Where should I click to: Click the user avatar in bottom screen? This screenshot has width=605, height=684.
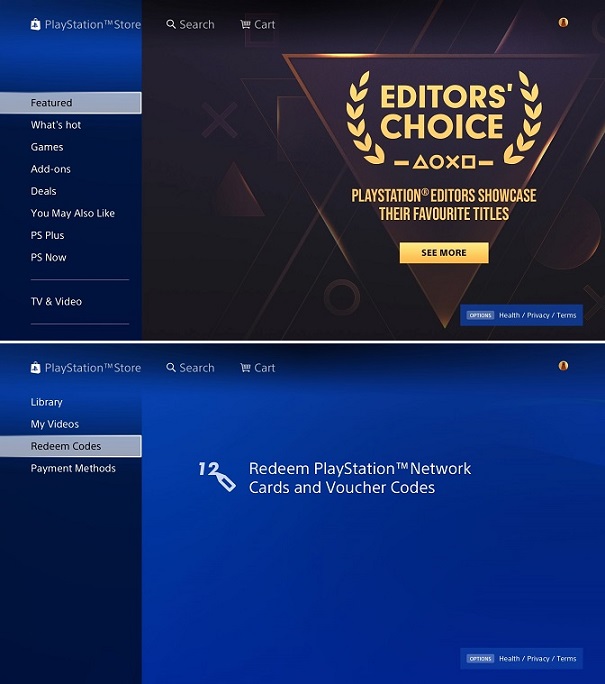click(563, 366)
